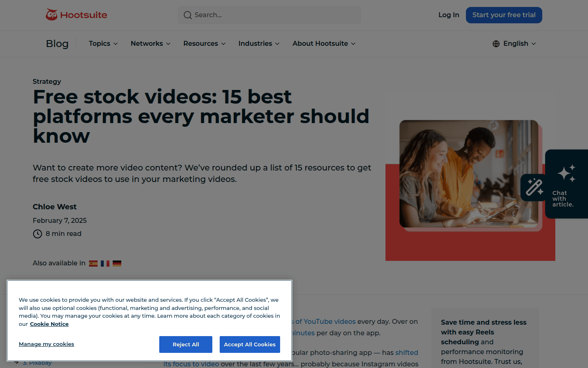Click the "Also available in" label
This screenshot has height=368, width=588.
point(59,263)
